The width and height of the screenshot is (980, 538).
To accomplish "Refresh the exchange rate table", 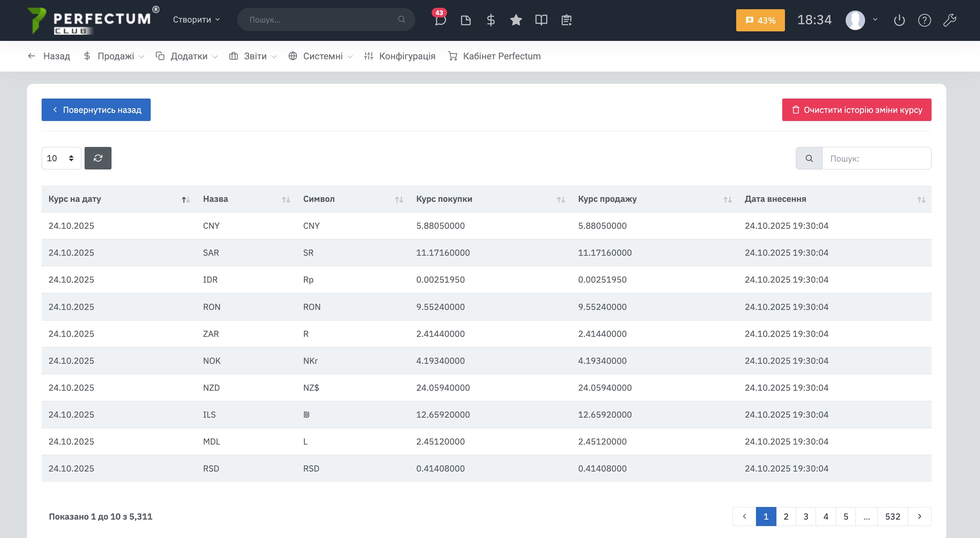I will point(98,158).
